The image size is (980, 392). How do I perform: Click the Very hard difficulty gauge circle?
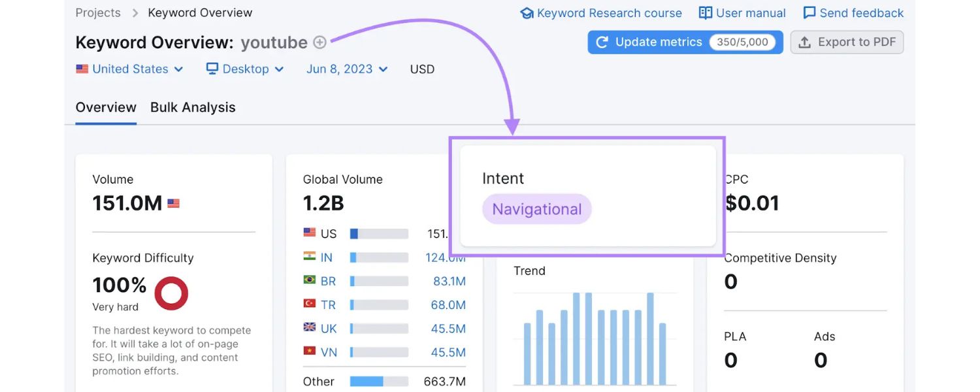(x=171, y=293)
